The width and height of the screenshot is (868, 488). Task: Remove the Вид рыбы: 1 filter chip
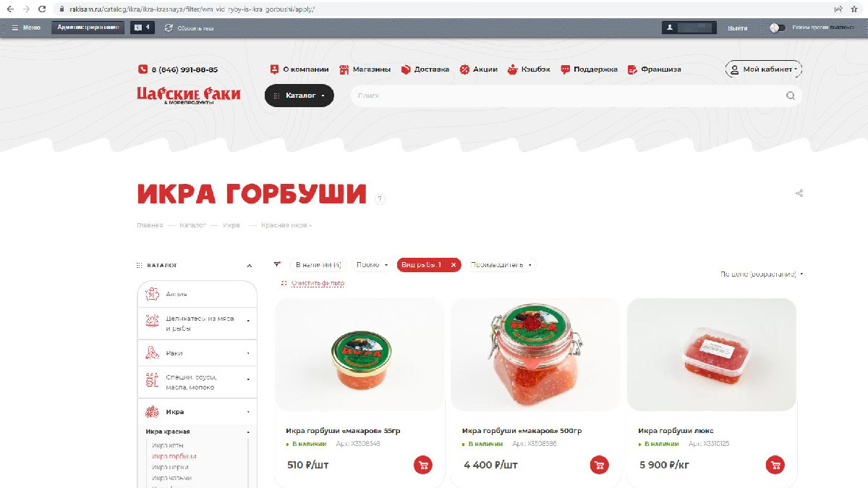click(454, 265)
